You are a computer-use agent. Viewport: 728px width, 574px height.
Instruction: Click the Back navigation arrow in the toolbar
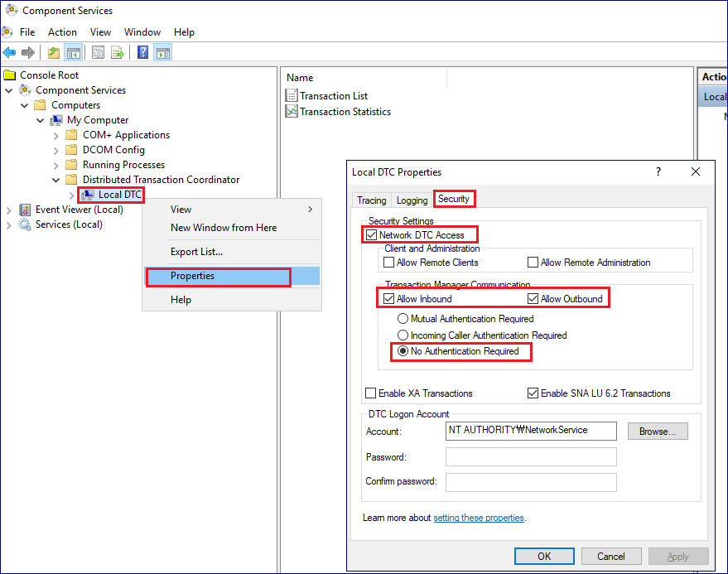pyautogui.click(x=9, y=51)
